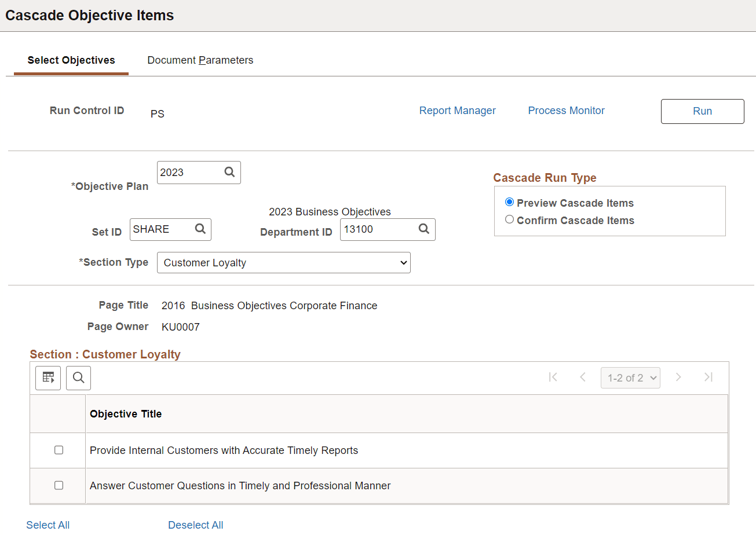Click the Department ID input field
Image resolution: width=756 pixels, height=535 pixels.
378,229
